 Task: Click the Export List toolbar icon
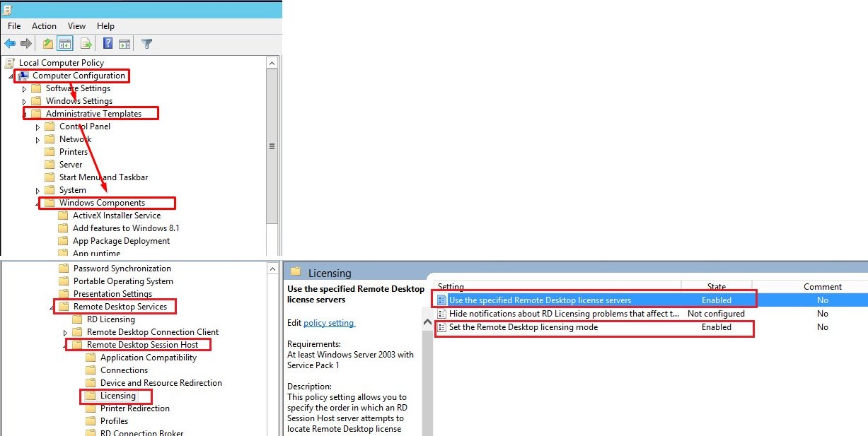[86, 44]
